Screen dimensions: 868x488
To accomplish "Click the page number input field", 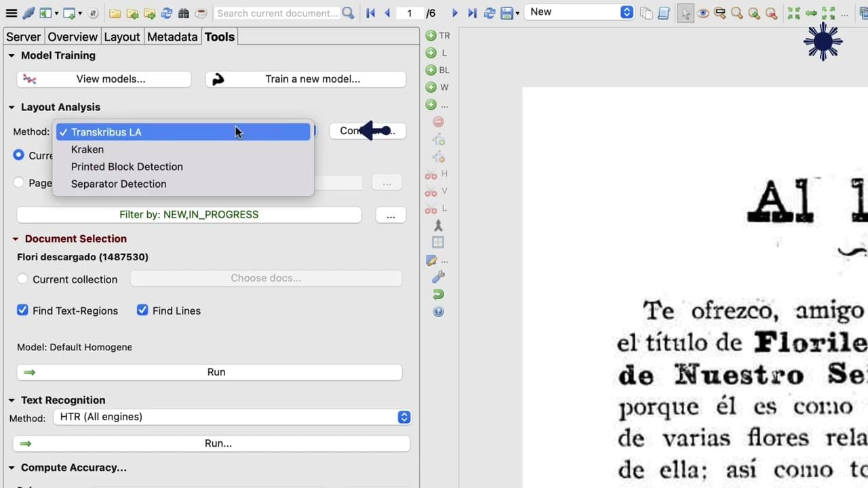I will pos(410,13).
